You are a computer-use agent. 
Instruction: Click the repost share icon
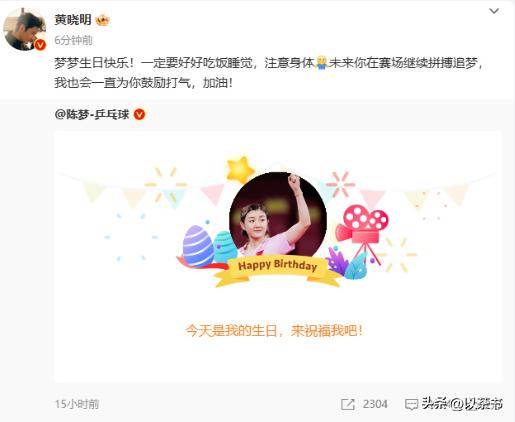point(348,404)
